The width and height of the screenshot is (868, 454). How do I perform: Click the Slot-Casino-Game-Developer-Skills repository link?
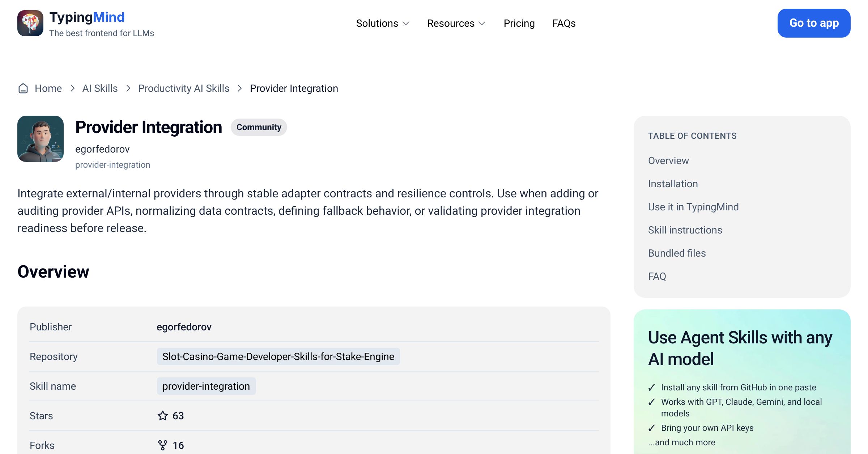278,356
